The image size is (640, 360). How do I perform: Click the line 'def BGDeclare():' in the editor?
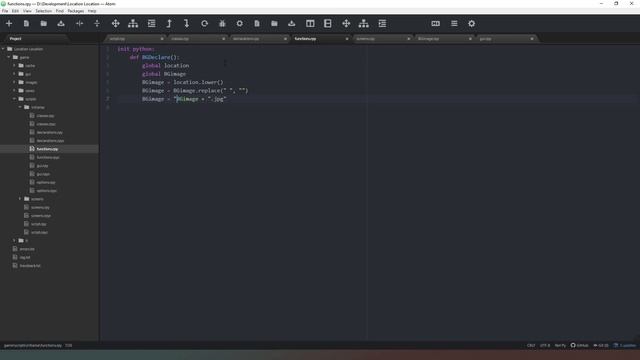pyautogui.click(x=154, y=57)
